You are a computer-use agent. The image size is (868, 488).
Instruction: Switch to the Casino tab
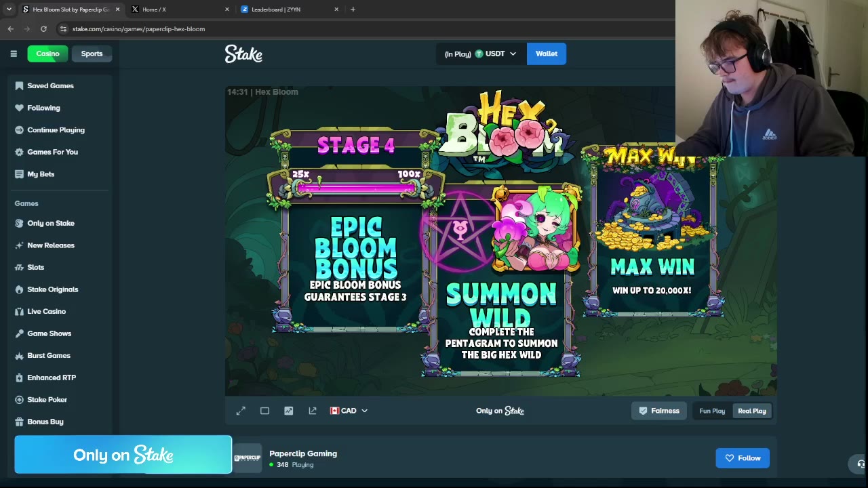47,54
